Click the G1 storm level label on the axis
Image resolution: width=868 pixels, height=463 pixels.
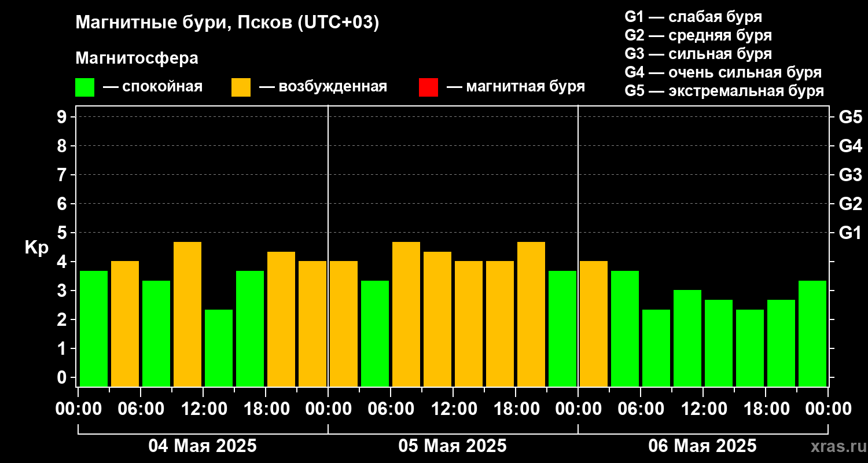[x=850, y=233]
